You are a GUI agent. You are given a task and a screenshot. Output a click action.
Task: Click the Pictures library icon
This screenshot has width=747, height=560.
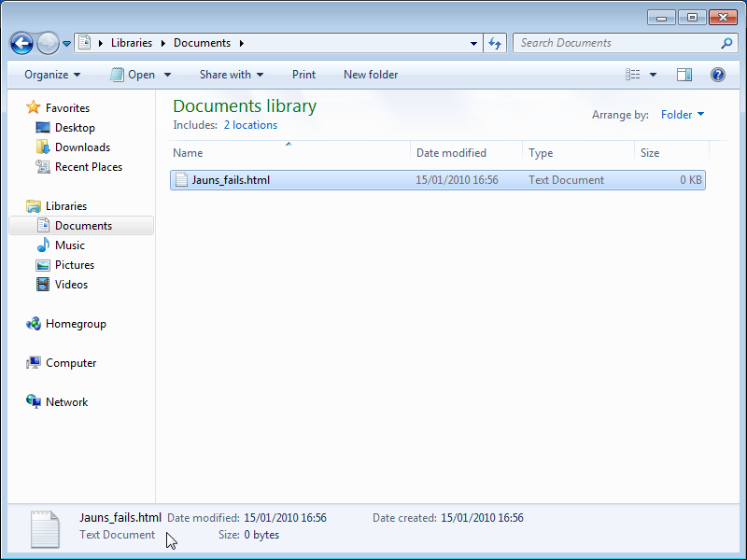43,265
